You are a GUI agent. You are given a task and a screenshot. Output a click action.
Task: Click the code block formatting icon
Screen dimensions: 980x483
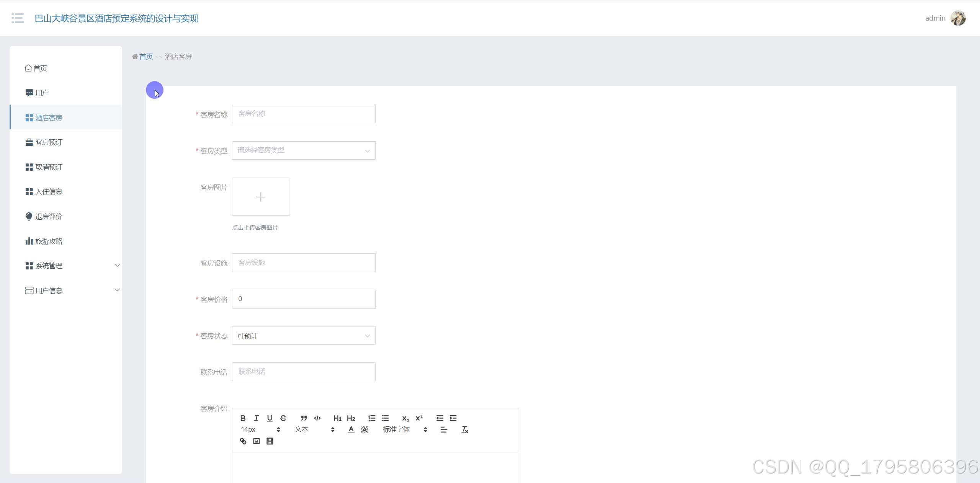(x=317, y=418)
